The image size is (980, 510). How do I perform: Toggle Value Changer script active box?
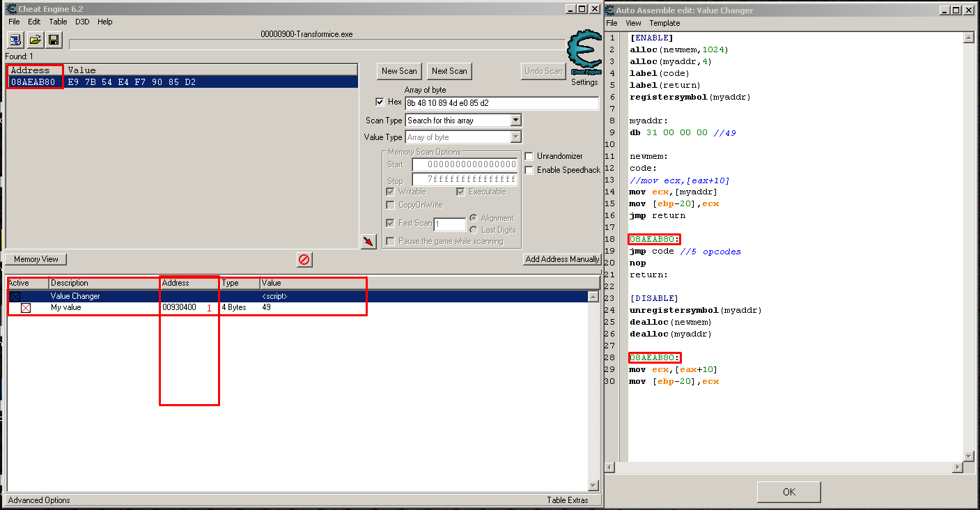[15, 296]
